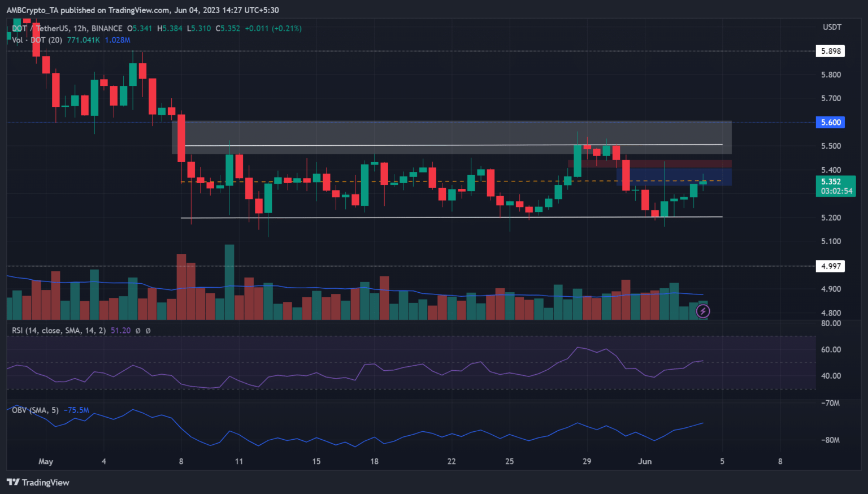Click the blue 5.600 price label
The image size is (868, 494).
830,122
